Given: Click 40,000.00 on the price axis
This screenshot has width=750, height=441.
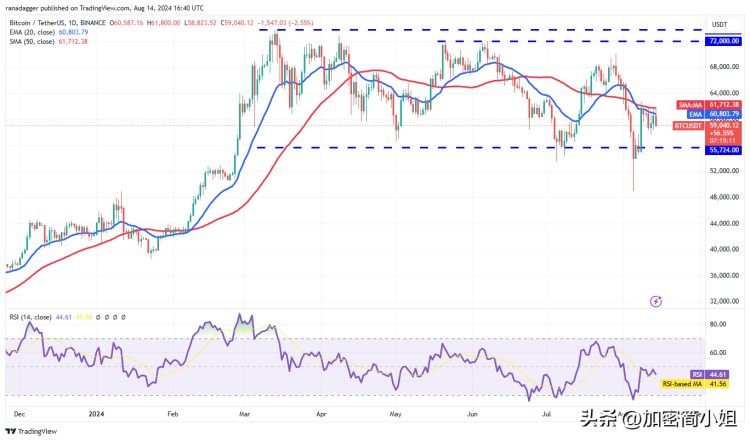Looking at the screenshot, I should pyautogui.click(x=724, y=249).
